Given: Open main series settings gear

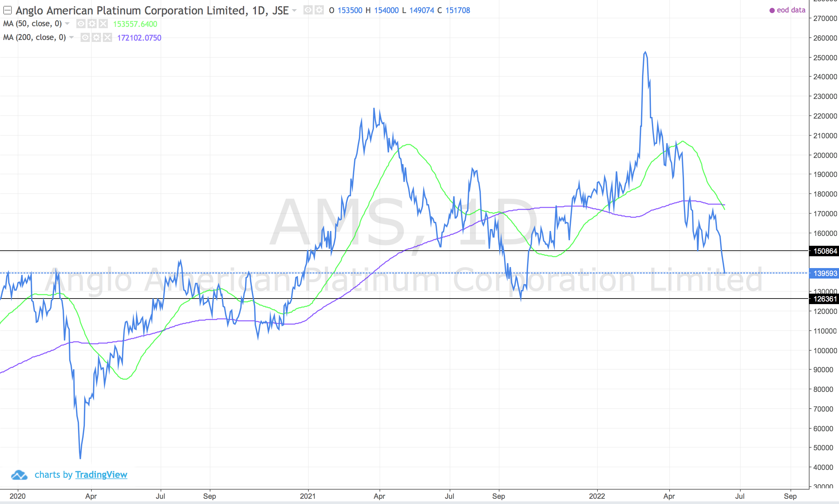Looking at the screenshot, I should tap(319, 10).
